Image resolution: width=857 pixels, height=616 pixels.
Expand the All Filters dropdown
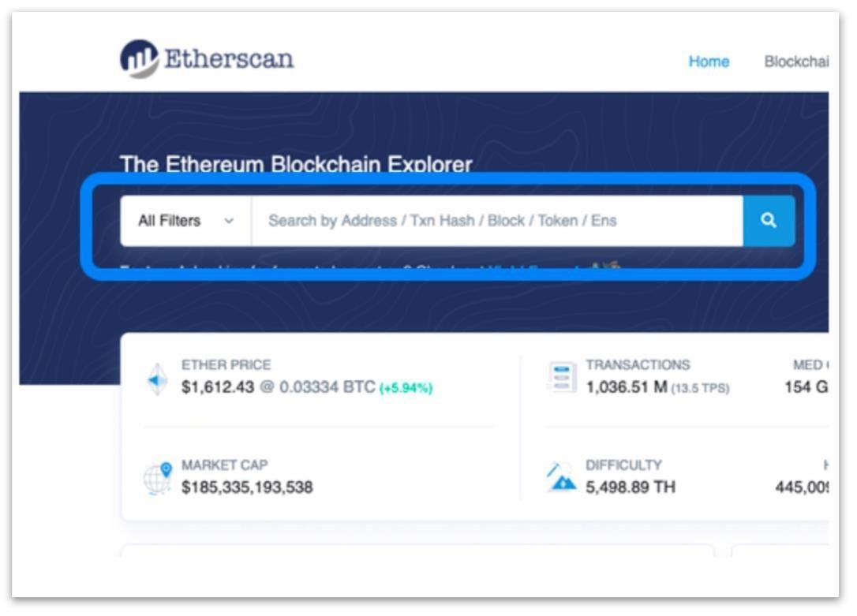pyautogui.click(x=185, y=221)
